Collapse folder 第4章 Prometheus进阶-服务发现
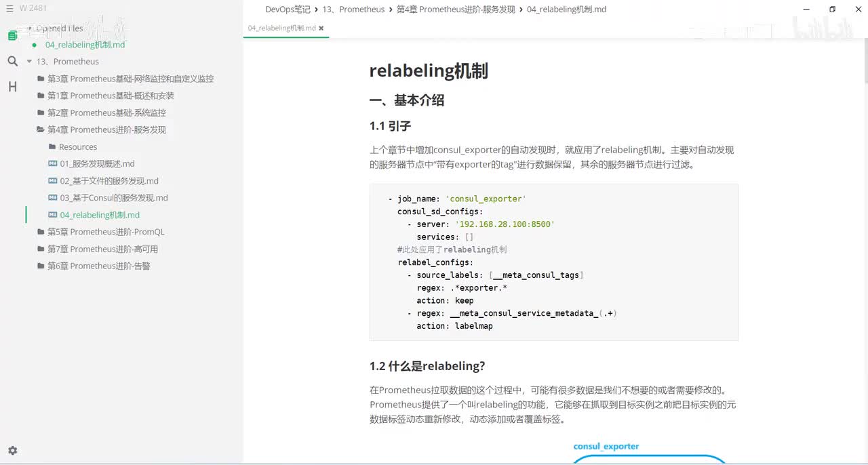Viewport: 868px width, 465px height. (x=106, y=129)
